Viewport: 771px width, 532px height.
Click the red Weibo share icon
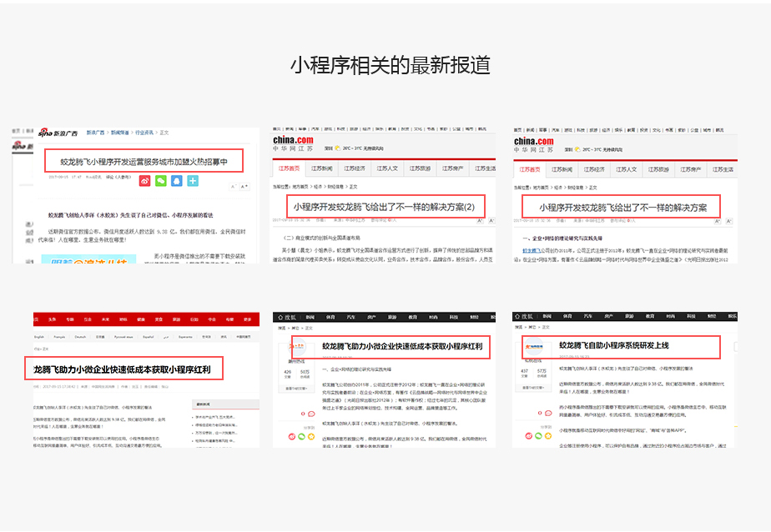click(145, 181)
